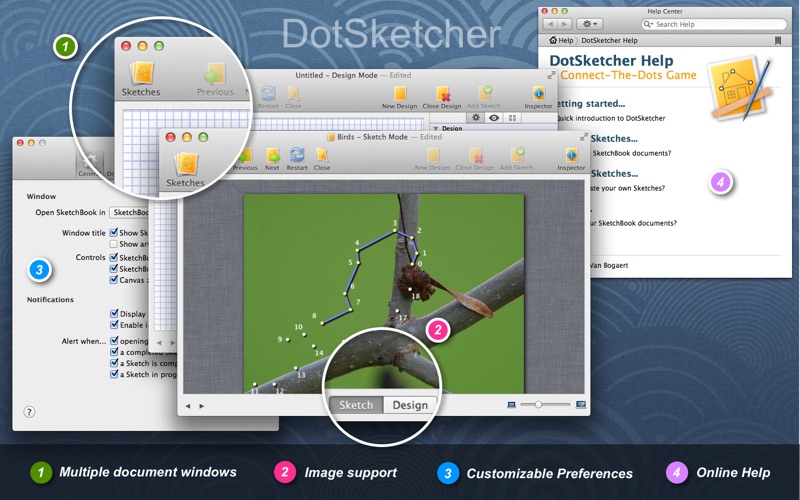Image resolution: width=800 pixels, height=500 pixels.
Task: Open 'your SketchBook documents?' bottom help link
Action: tap(633, 223)
